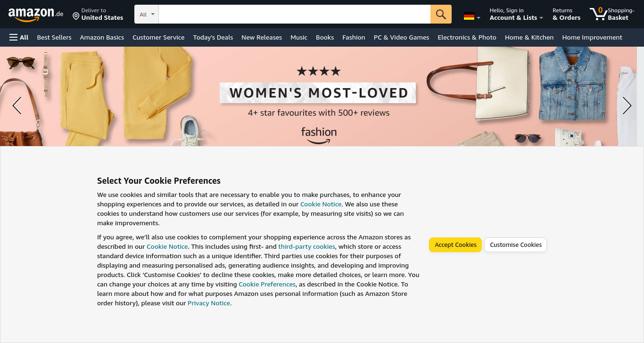Image resolution: width=644 pixels, height=343 pixels.
Task: Open Home Improvement category
Action: [592, 37]
